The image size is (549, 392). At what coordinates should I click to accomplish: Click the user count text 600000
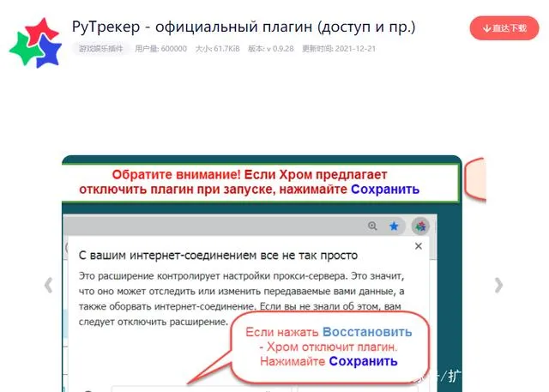(x=160, y=49)
